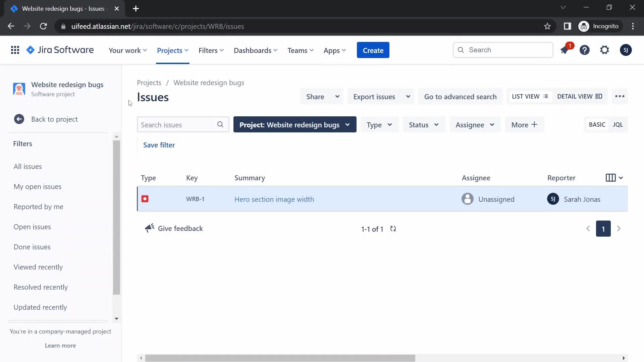Open the settings gear icon
Image resolution: width=644 pixels, height=362 pixels.
[604, 50]
